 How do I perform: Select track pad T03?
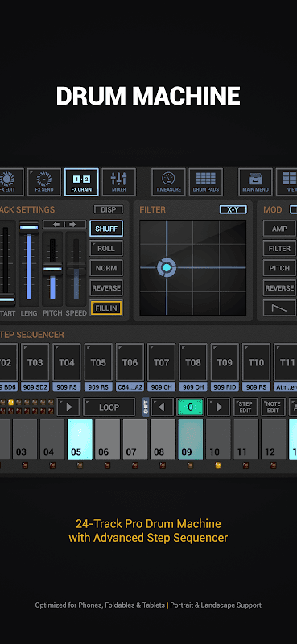(35, 362)
